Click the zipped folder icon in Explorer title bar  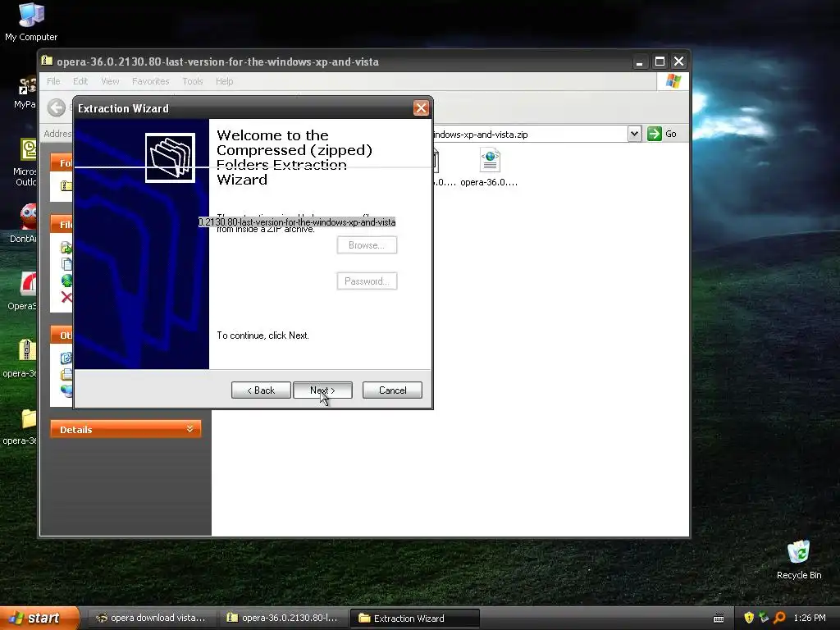tap(47, 61)
